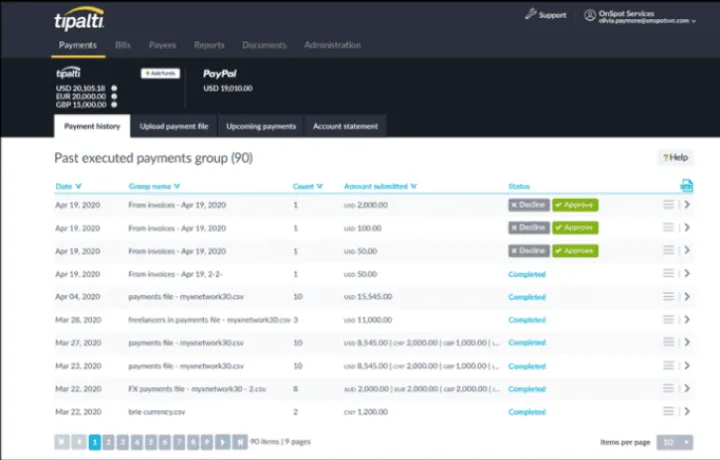The image size is (720, 460).
Task: Jump to last page in pagination
Action: click(239, 441)
